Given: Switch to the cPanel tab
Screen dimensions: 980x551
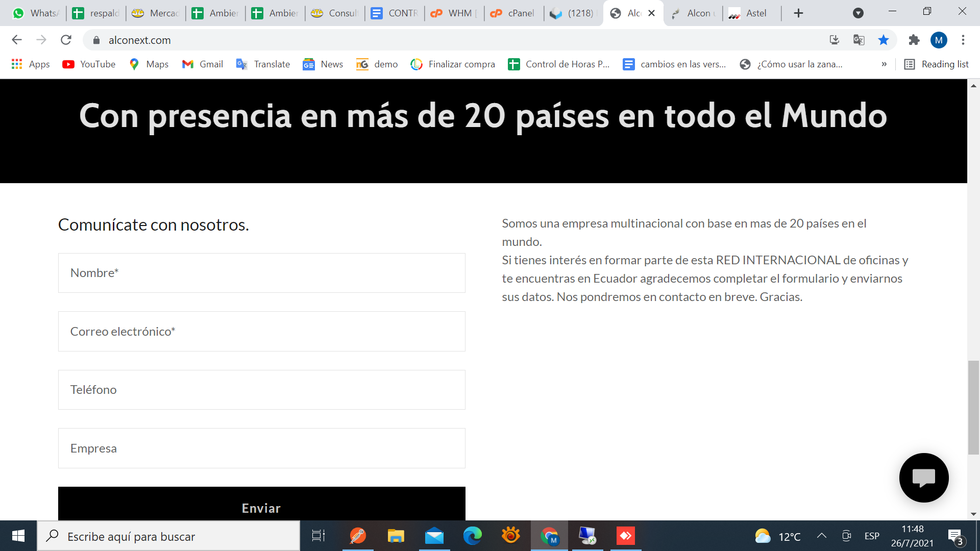Looking at the screenshot, I should (513, 13).
